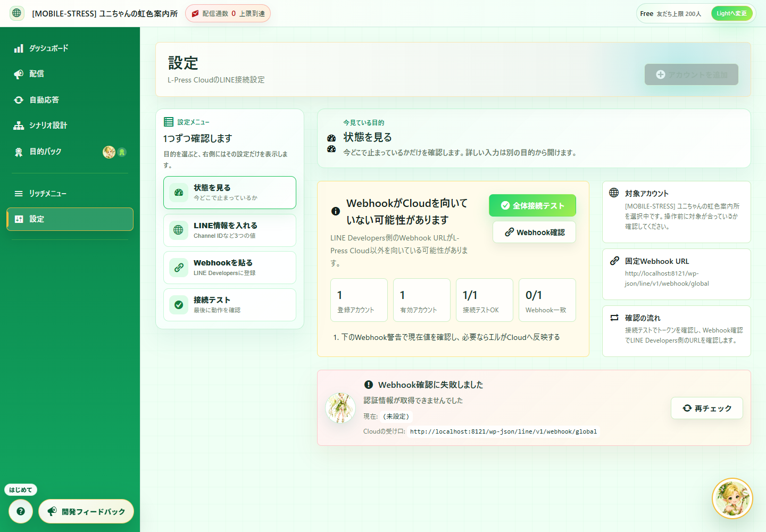
Task: Open ダッシュボード in the sidebar
Action: (70, 48)
